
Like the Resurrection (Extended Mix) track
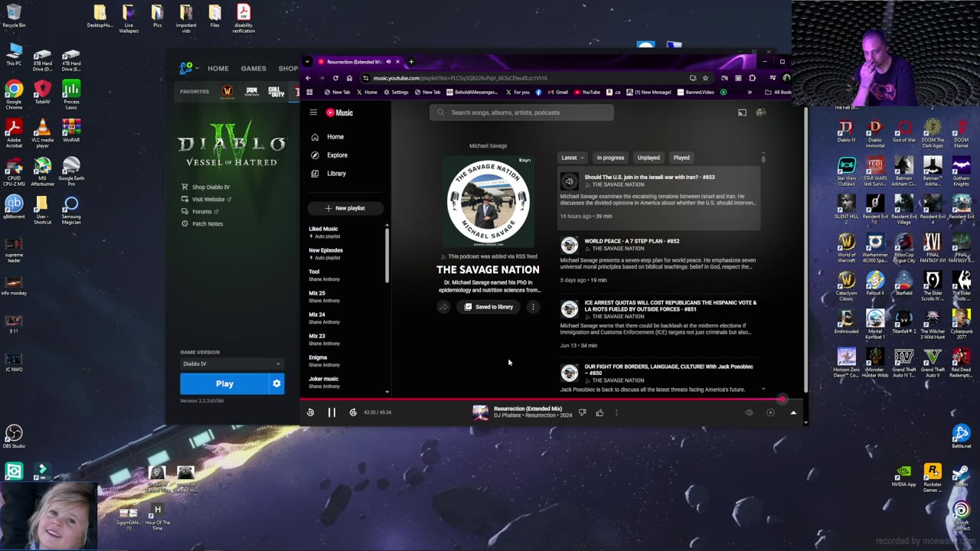coord(599,412)
